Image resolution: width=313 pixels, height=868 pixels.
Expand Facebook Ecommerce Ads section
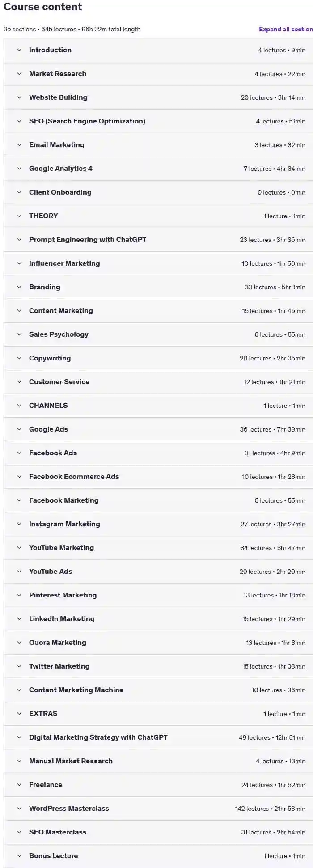click(x=158, y=477)
